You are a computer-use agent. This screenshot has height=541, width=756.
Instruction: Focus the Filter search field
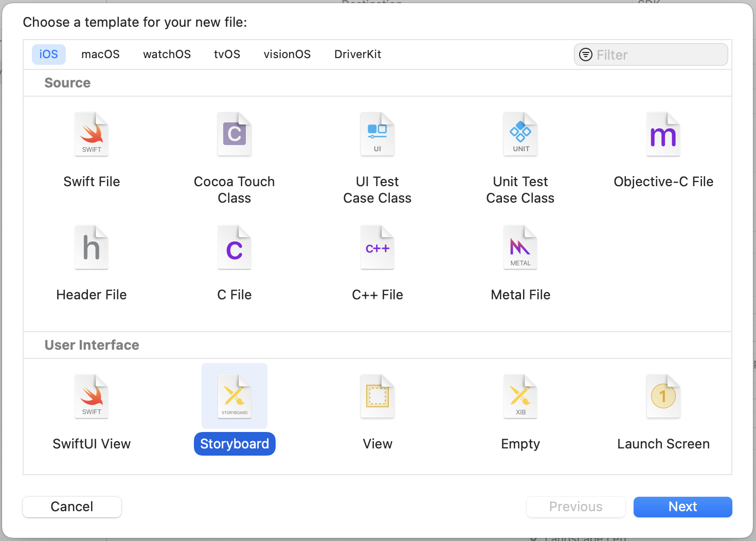click(658, 55)
